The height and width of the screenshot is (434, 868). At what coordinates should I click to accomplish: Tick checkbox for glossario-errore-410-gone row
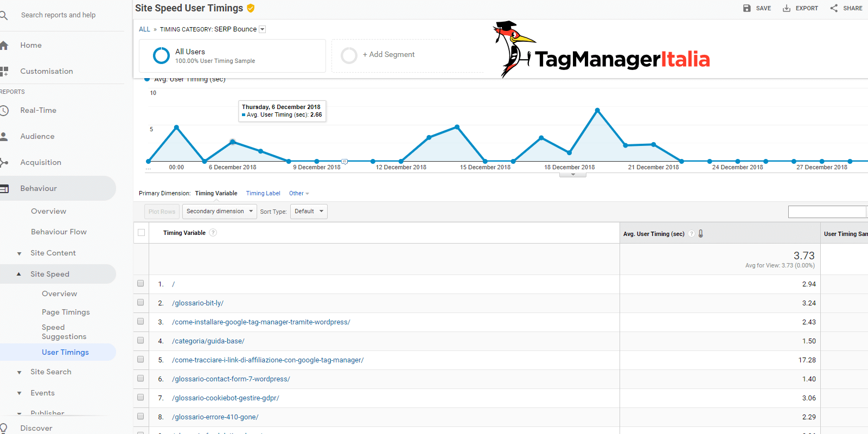pos(141,416)
